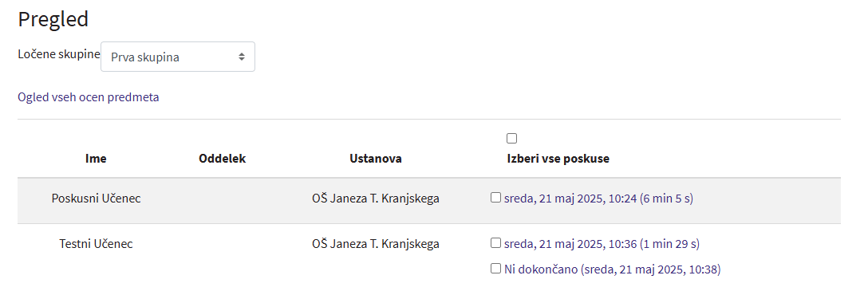Click the institution cell in Testni Učenec's row
Viewport: 868px width, 295px height.
point(376,243)
